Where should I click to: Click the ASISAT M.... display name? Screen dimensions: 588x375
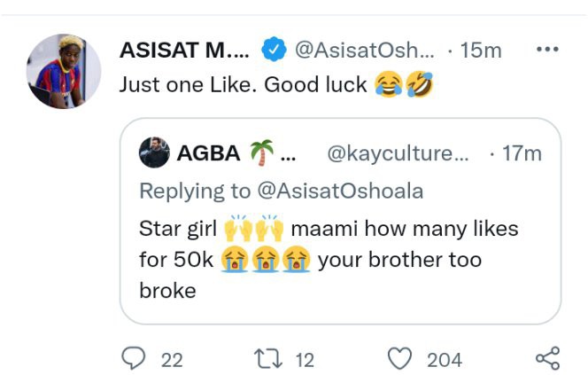(x=184, y=50)
